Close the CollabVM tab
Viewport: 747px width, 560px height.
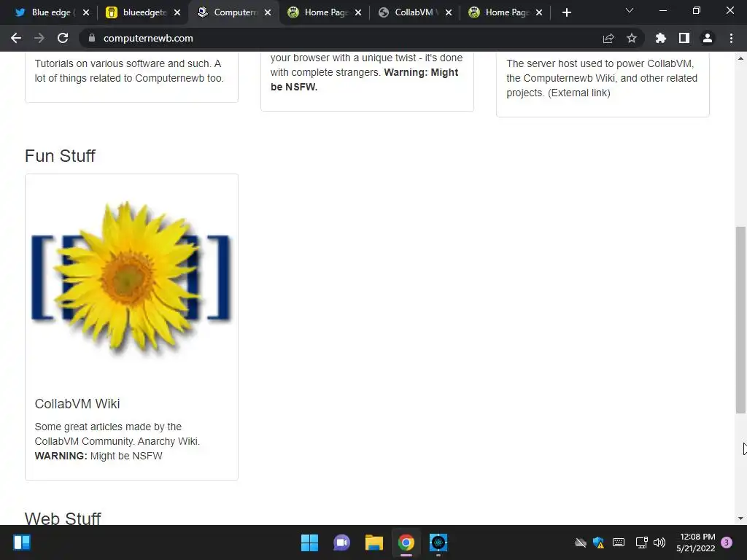449,12
